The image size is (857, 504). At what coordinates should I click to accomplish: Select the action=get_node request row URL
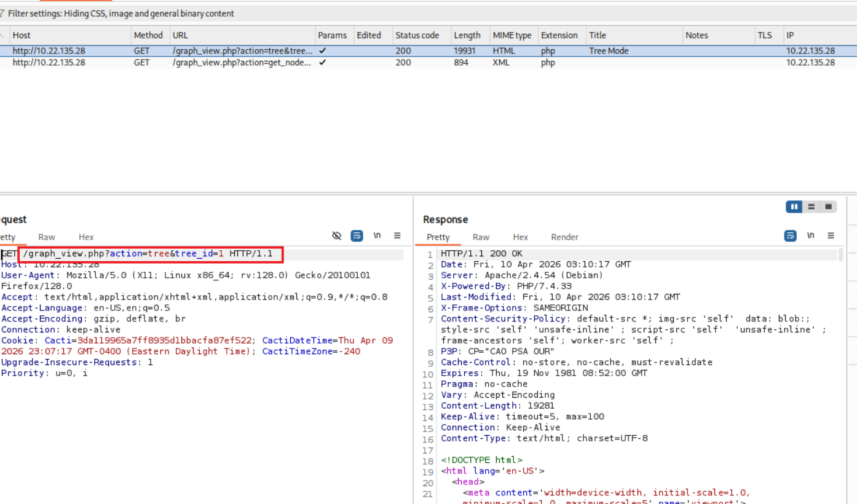tap(242, 62)
